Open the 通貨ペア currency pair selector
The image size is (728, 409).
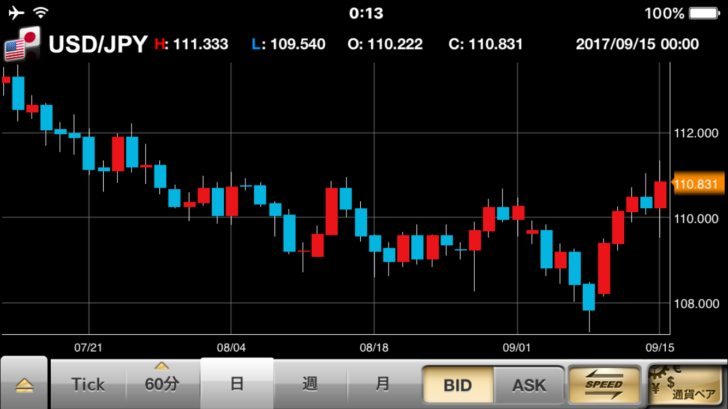pyautogui.click(x=684, y=384)
